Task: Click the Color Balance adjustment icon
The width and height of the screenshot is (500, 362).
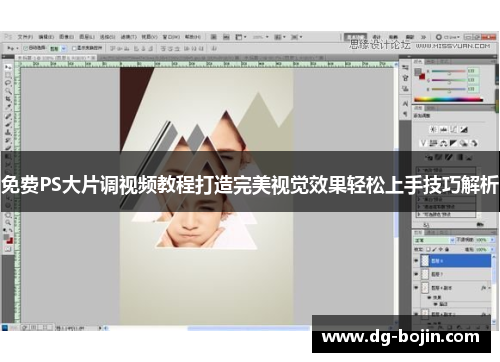Action: [443, 143]
